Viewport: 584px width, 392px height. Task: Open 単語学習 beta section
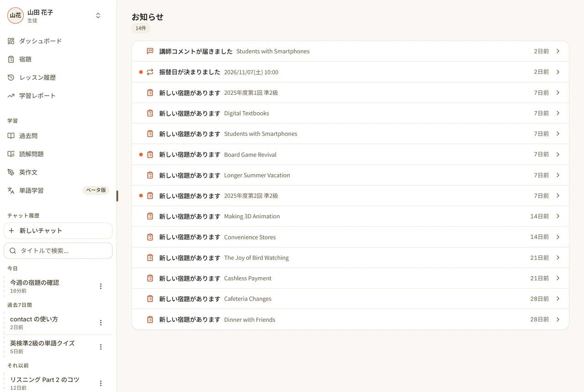58,191
